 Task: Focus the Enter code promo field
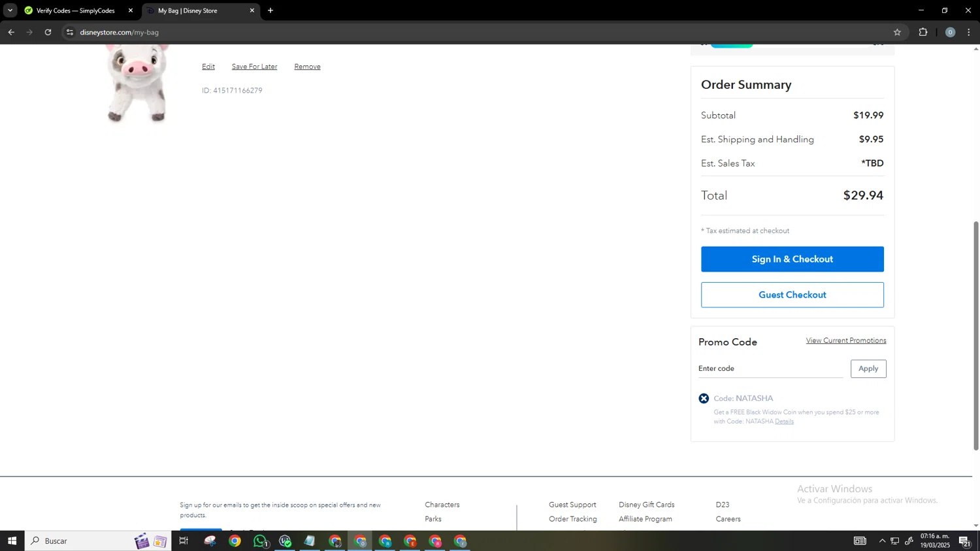point(770,369)
